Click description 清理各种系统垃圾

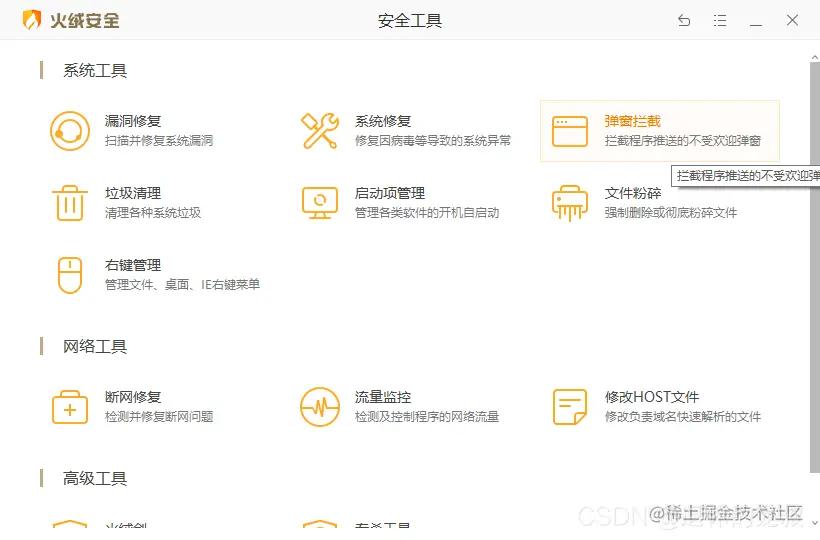pyautogui.click(x=153, y=213)
